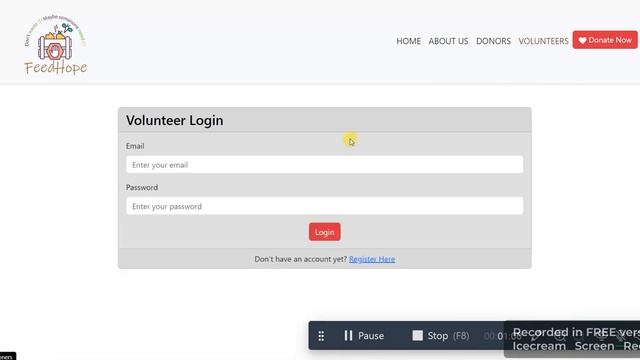This screenshot has height=360, width=640.
Task: Go to ABOUT US page
Action: tap(448, 41)
